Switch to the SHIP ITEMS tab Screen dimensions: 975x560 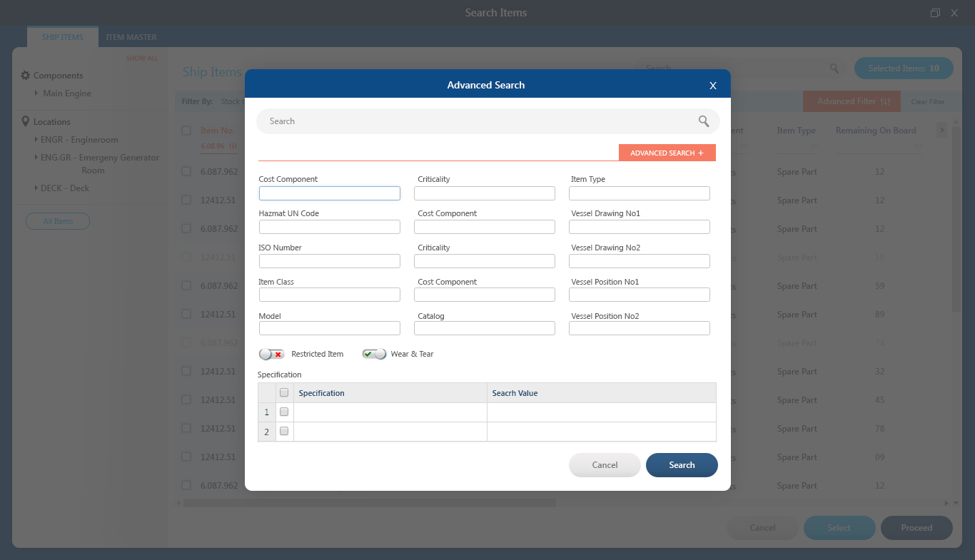63,37
